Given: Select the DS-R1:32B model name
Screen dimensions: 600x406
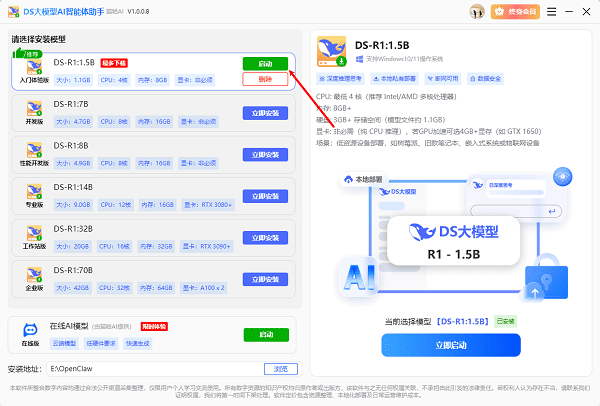Looking at the screenshot, I should pos(73,229).
